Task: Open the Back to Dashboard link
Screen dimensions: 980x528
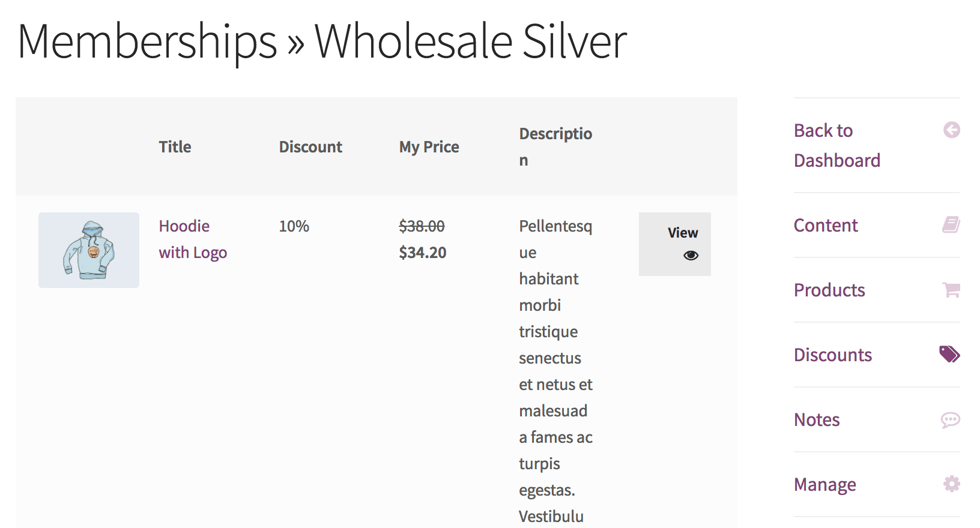Action: pyautogui.click(x=836, y=145)
